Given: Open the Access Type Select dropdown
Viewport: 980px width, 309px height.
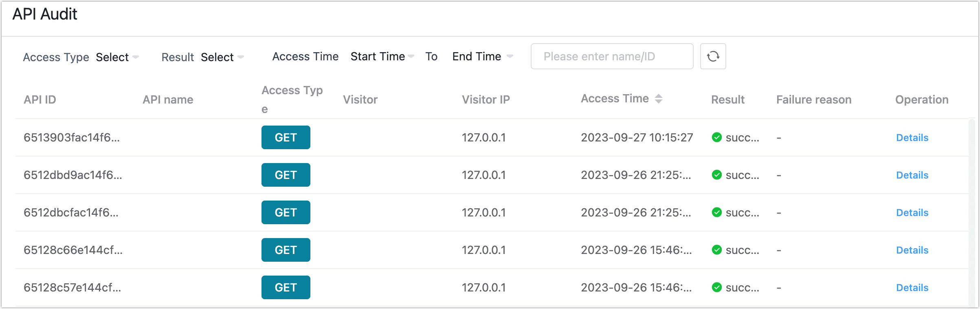Looking at the screenshot, I should pos(117,57).
